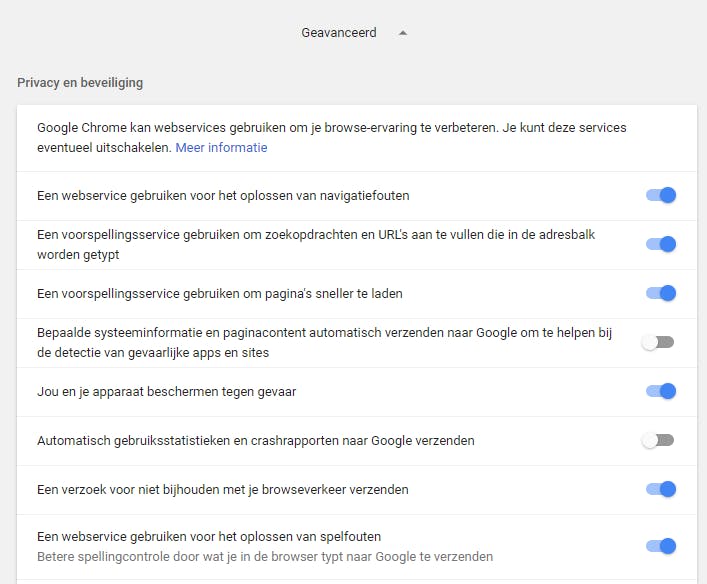Image resolution: width=707 pixels, height=584 pixels.
Task: Open the Meer informatie link
Action: click(x=221, y=147)
